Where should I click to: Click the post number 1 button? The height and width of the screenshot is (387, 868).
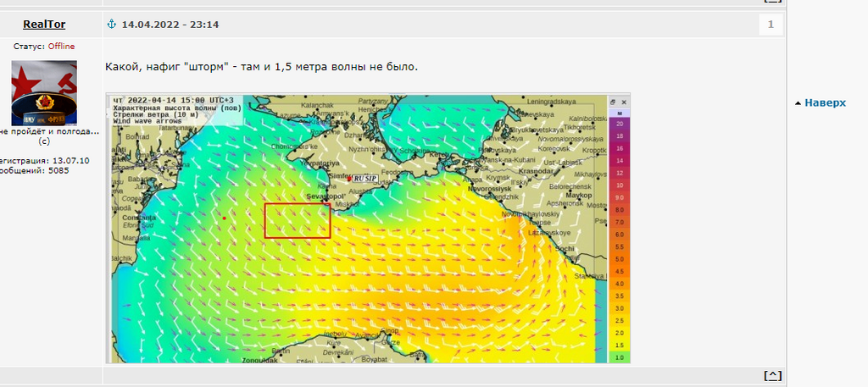click(771, 25)
